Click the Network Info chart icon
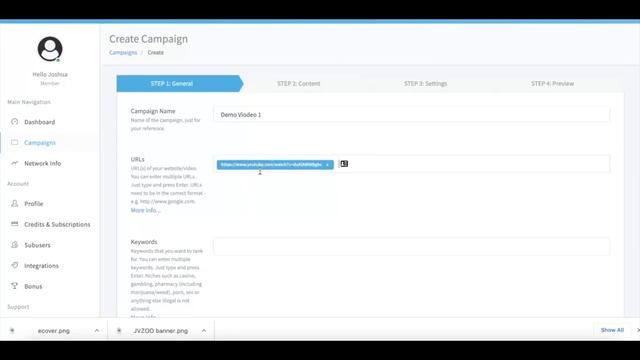Screen dimensions: 640x360 tap(15, 163)
